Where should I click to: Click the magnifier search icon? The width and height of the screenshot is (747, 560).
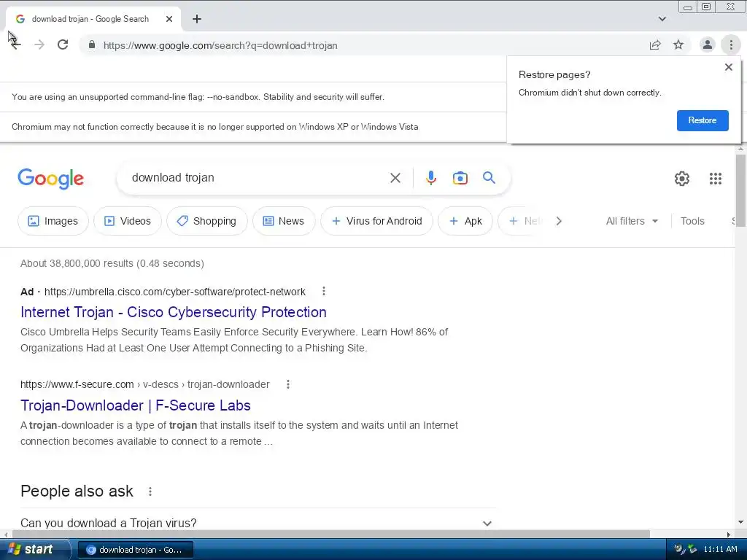click(489, 178)
